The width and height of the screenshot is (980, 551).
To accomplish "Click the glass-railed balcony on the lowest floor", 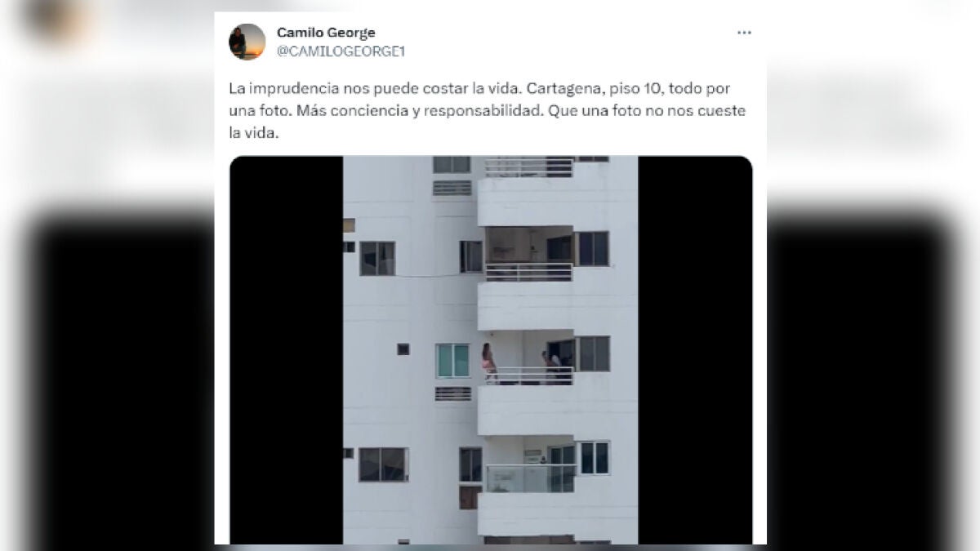I will coord(531,478).
